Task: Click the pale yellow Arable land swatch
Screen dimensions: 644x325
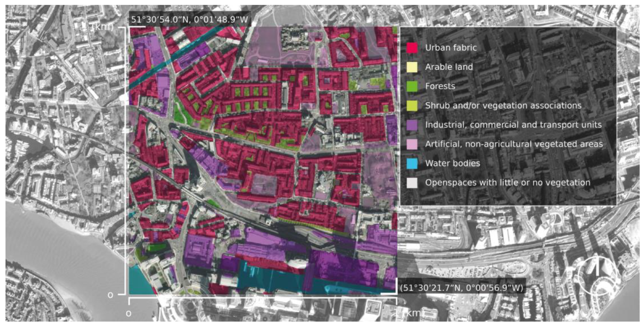Action: coord(412,67)
